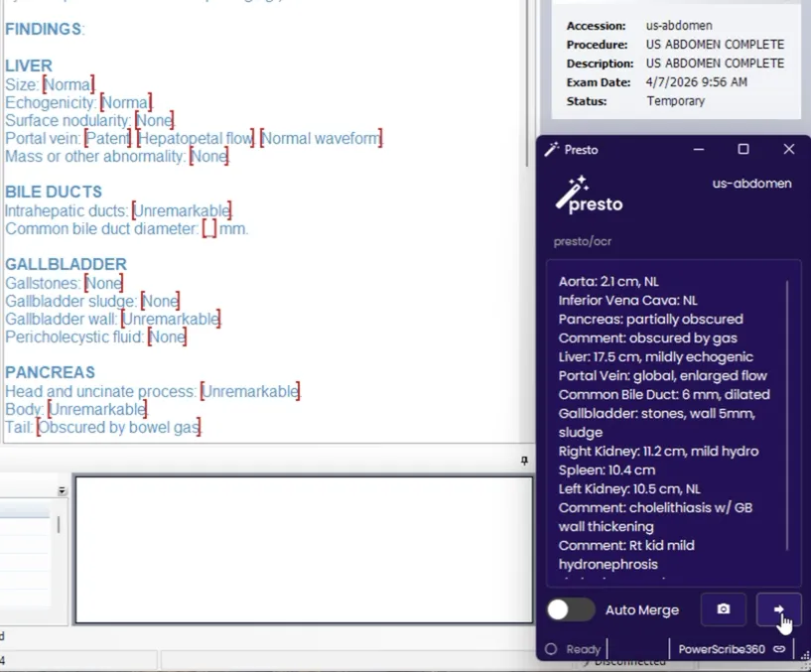Click the arrow send icon next to camera

click(x=778, y=608)
